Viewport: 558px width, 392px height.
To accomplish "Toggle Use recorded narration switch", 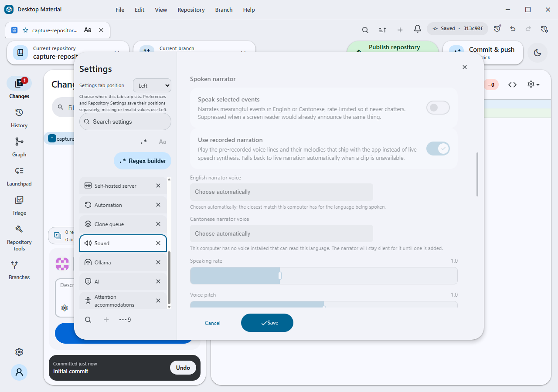I will (x=438, y=149).
